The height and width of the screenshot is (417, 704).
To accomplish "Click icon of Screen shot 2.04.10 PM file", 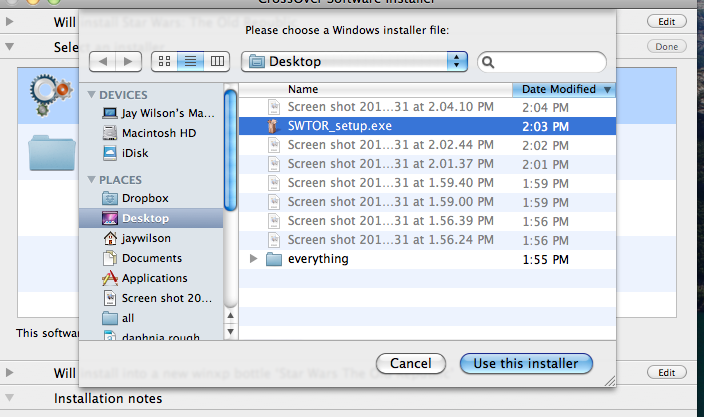I will 274,107.
